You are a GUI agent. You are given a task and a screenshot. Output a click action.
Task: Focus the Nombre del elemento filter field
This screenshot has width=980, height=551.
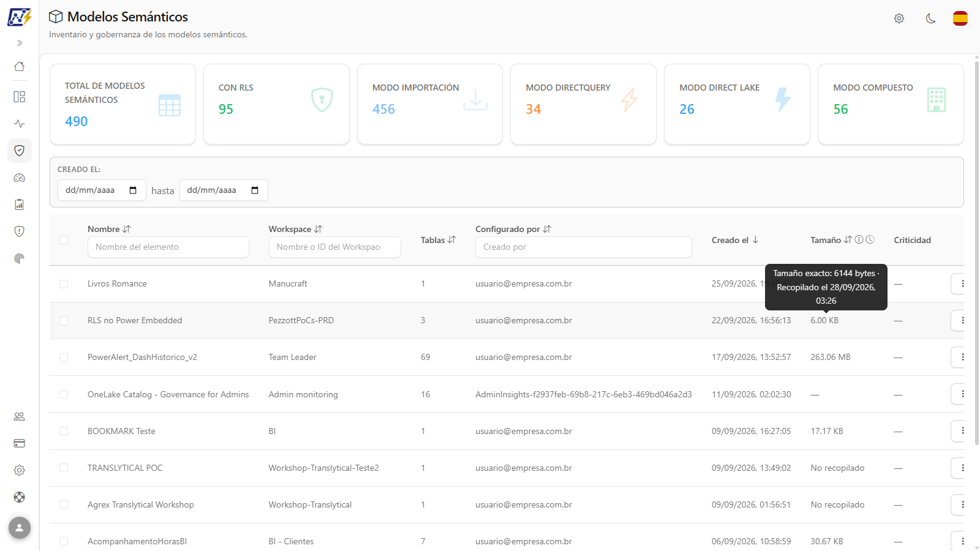pos(168,247)
